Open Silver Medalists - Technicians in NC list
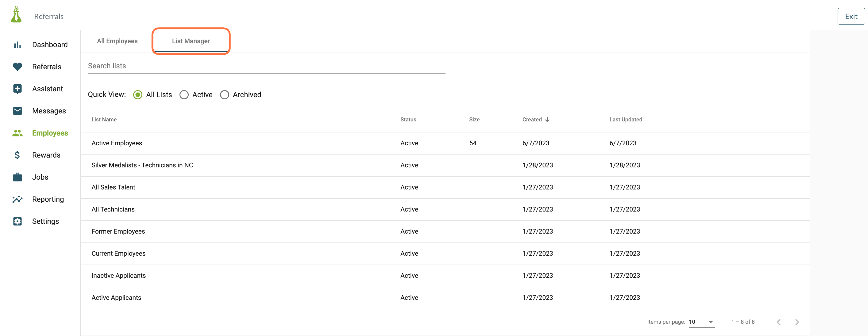Screen dimensions: 868x336 pos(142,165)
